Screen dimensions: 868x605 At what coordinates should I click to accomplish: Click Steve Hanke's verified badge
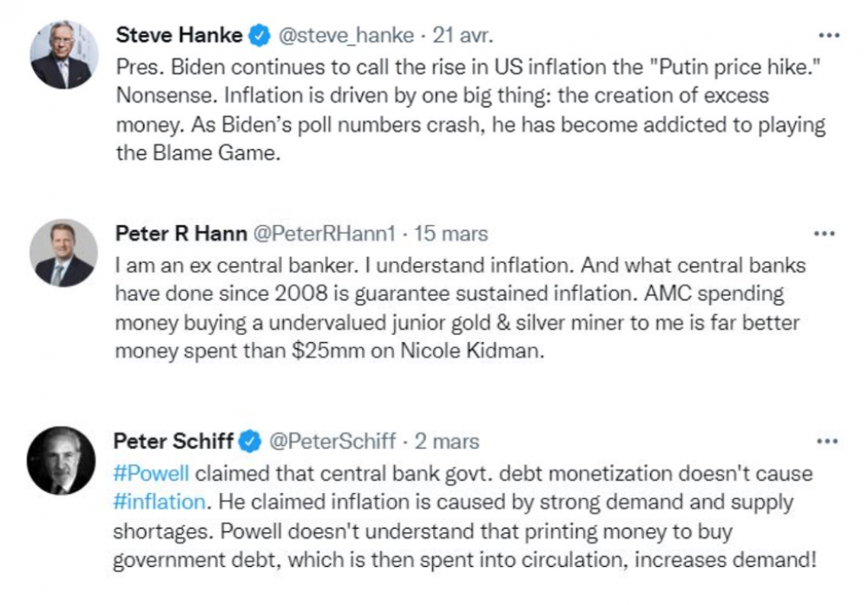258,36
